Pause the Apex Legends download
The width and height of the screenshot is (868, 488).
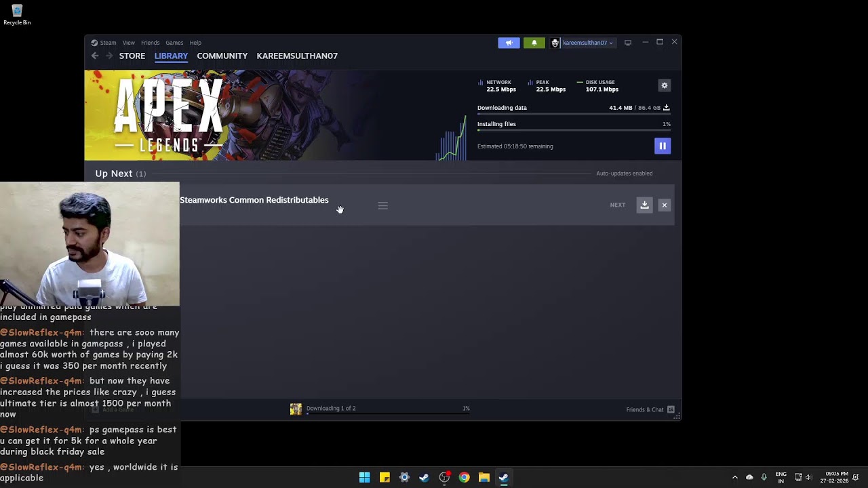point(663,146)
